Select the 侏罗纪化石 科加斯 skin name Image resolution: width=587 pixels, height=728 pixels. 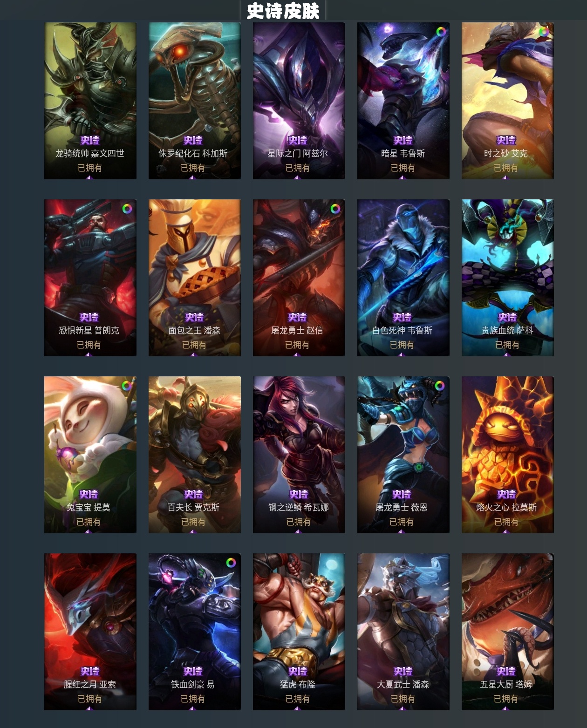pyautogui.click(x=193, y=153)
